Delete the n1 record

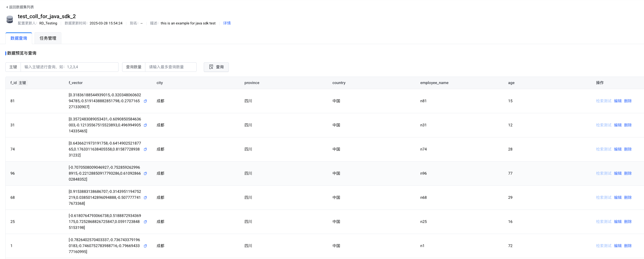(628, 246)
